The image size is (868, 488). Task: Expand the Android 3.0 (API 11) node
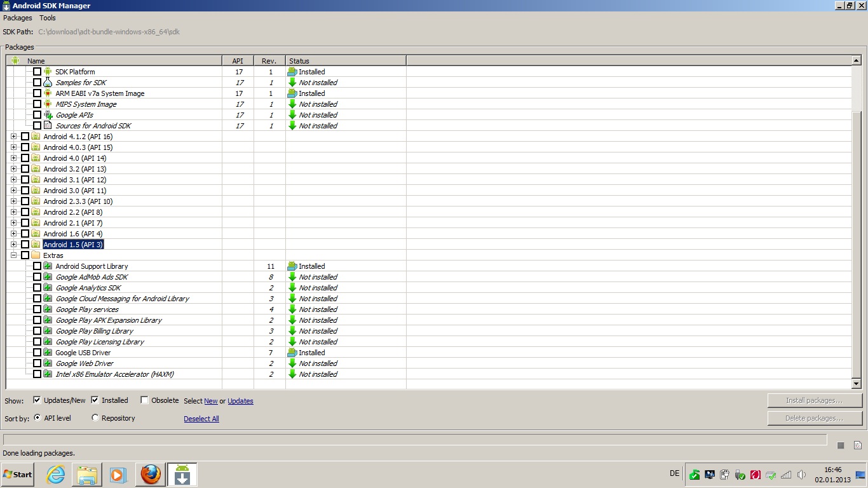coord(13,191)
